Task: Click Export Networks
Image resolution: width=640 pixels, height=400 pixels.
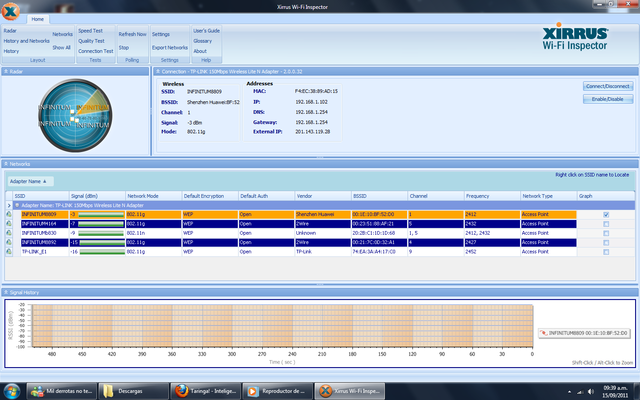Action: click(170, 47)
